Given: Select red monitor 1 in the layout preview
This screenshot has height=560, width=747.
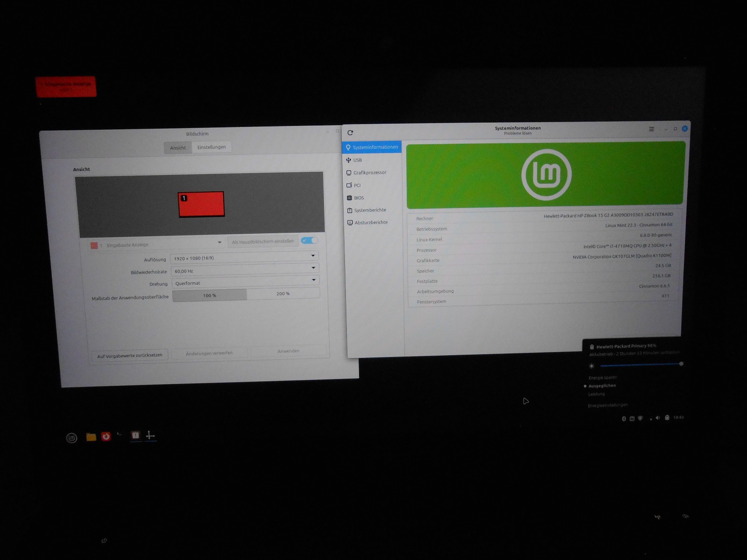Looking at the screenshot, I should (201, 204).
